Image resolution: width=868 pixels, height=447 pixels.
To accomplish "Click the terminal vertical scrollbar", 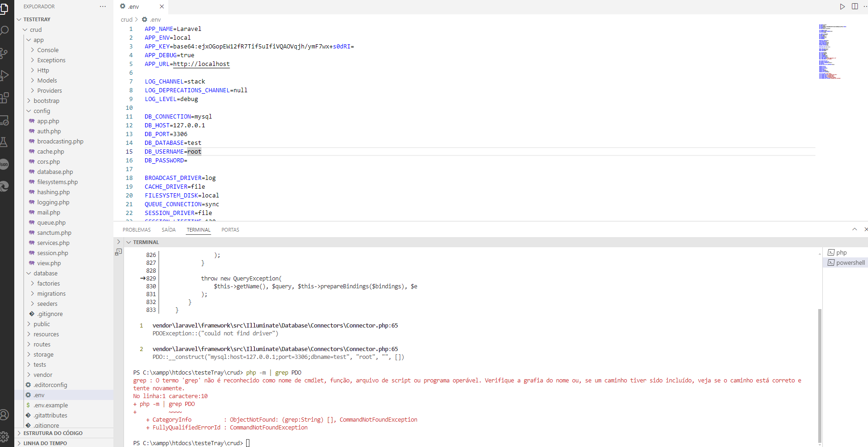I will pyautogui.click(x=820, y=376).
